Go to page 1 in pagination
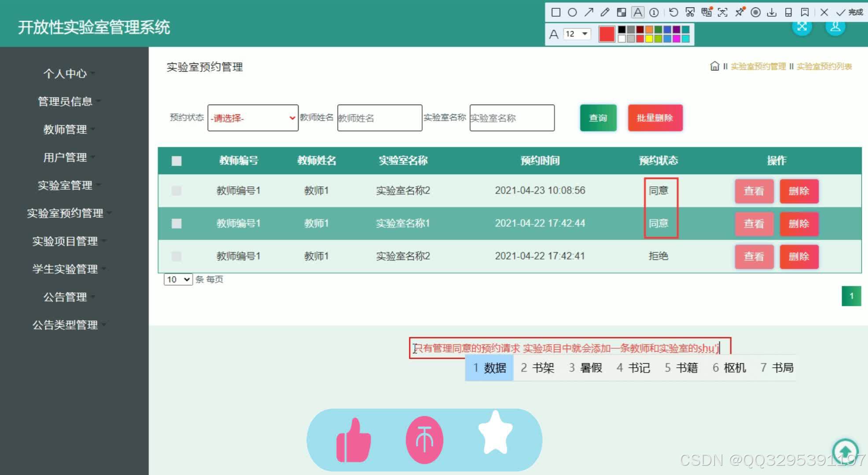 click(851, 296)
